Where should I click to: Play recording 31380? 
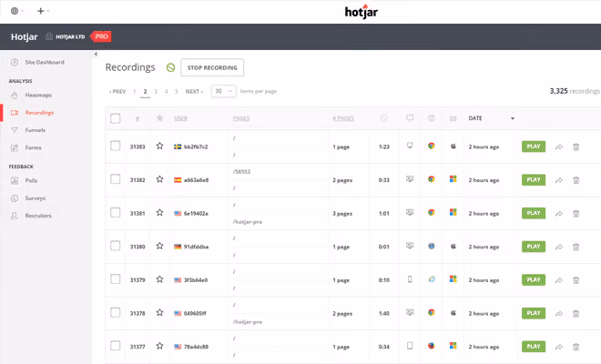click(x=533, y=247)
